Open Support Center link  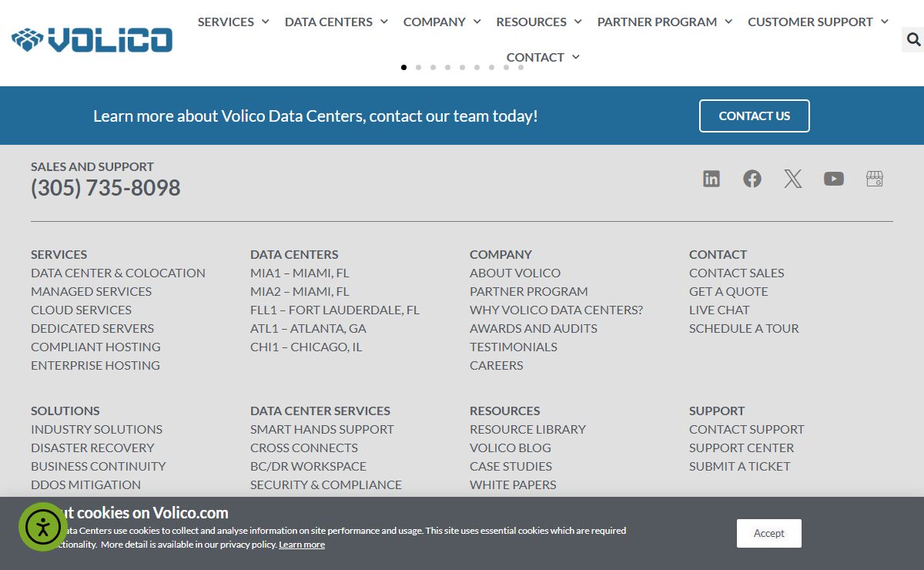742,448
